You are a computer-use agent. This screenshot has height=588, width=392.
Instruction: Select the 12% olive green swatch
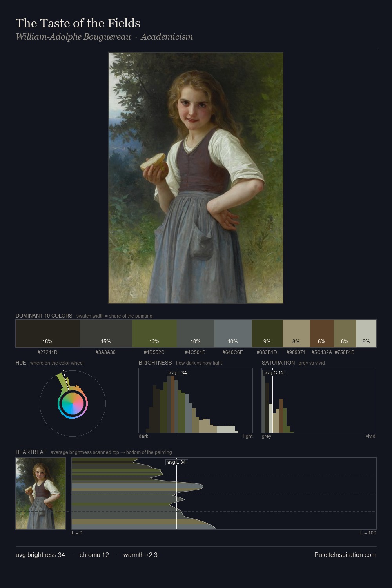pos(154,334)
